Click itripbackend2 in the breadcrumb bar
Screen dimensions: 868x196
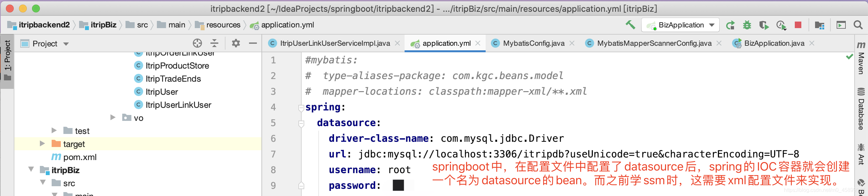coord(39,25)
